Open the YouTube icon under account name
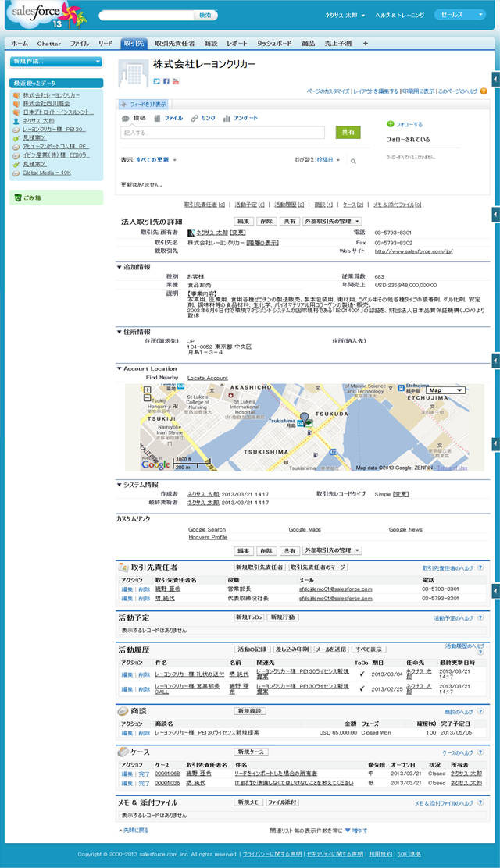Screen dimensions: 500x868 coord(176,81)
